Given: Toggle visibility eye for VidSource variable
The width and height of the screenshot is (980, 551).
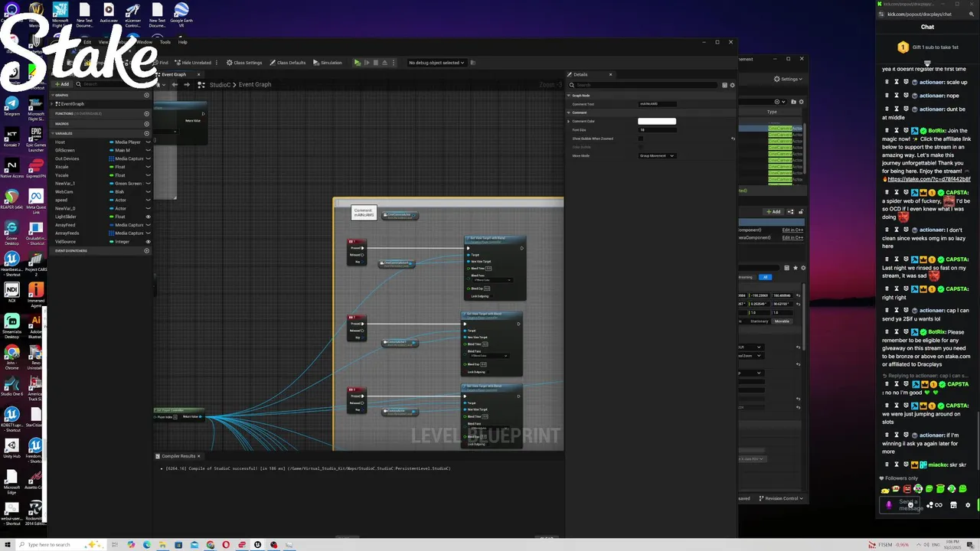Looking at the screenshot, I should tap(148, 242).
